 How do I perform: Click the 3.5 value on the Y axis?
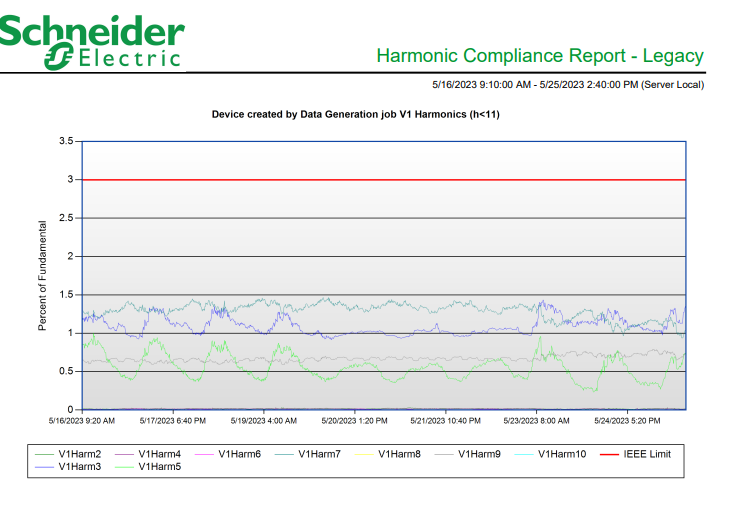(66, 141)
